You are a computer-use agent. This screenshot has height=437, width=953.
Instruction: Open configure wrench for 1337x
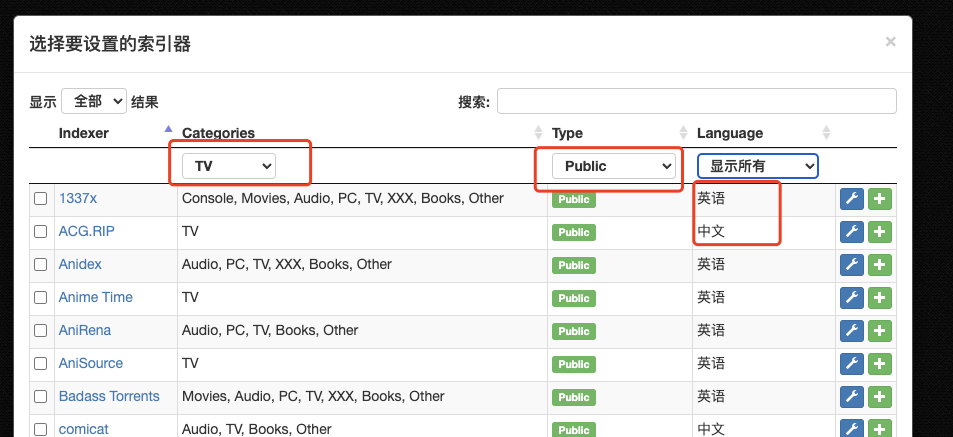click(852, 199)
